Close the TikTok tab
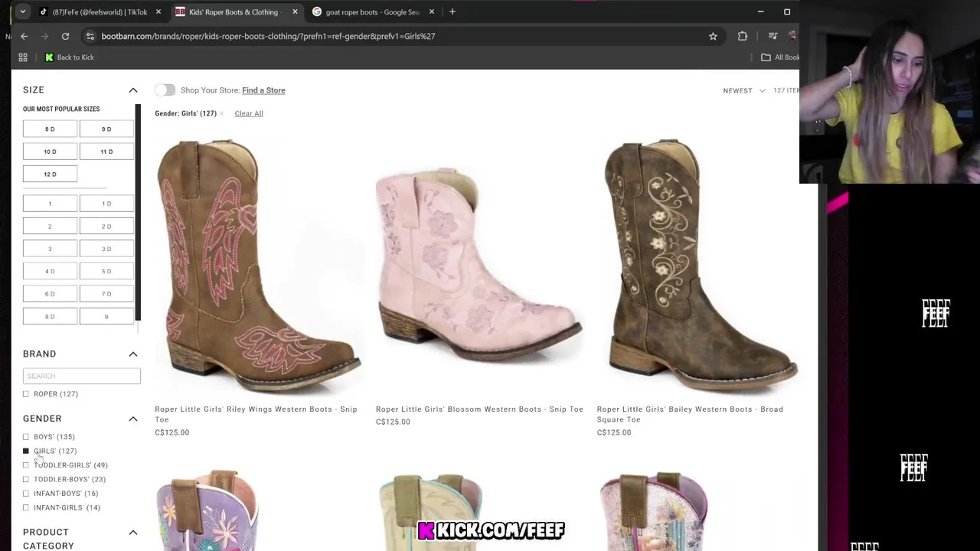 tap(158, 12)
